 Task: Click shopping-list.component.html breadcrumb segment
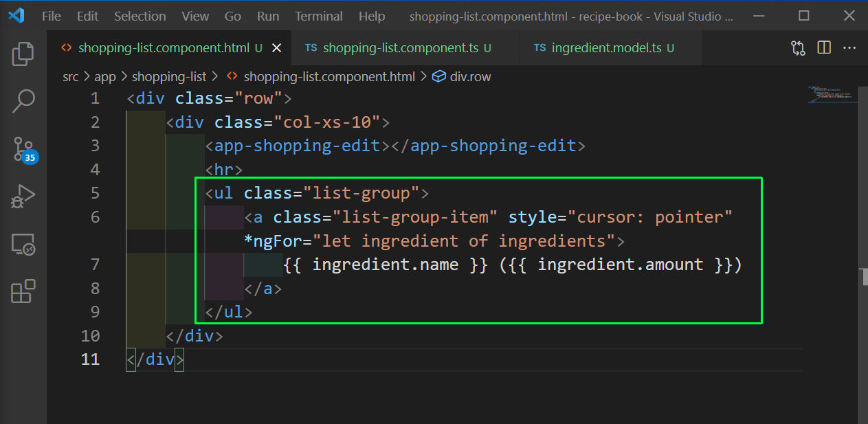tap(322, 77)
